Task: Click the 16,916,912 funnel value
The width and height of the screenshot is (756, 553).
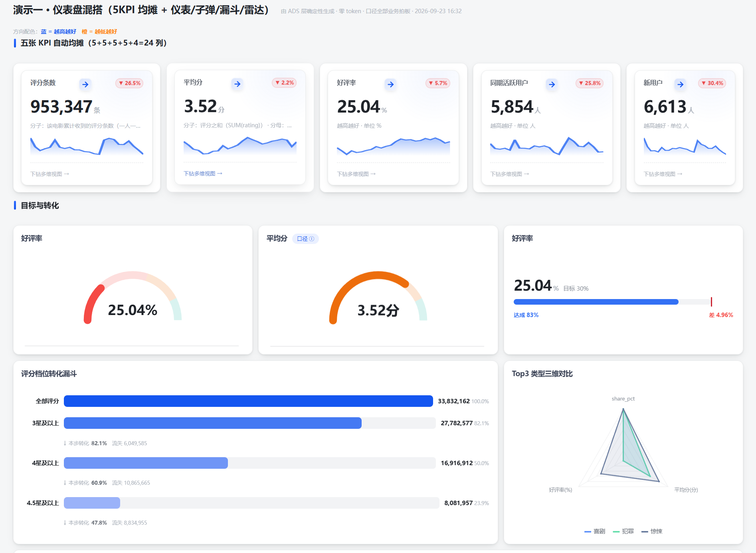Action: (x=457, y=463)
